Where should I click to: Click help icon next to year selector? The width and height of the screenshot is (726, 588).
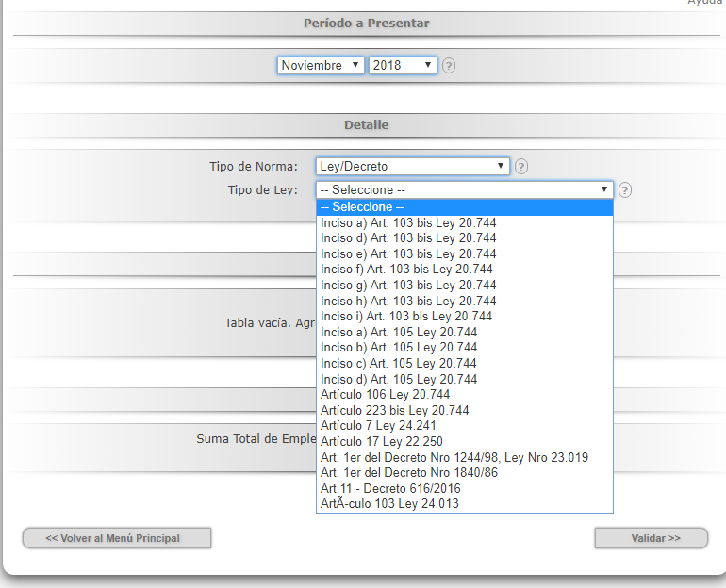[x=449, y=66]
